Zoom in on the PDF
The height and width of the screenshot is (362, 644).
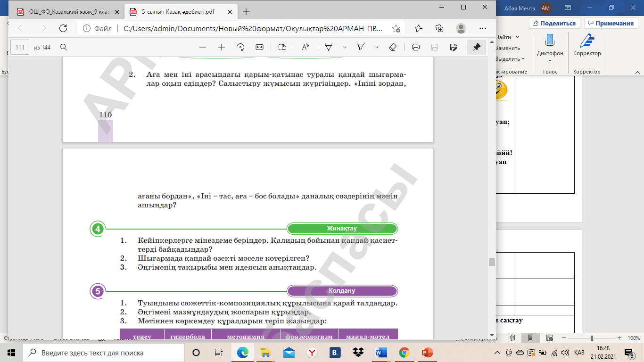(x=222, y=47)
